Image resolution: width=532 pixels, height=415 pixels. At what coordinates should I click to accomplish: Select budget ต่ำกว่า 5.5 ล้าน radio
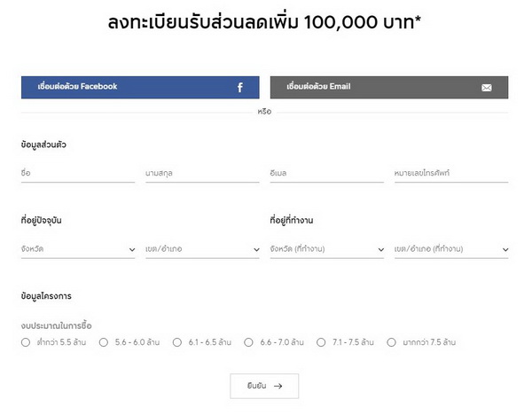click(x=26, y=341)
